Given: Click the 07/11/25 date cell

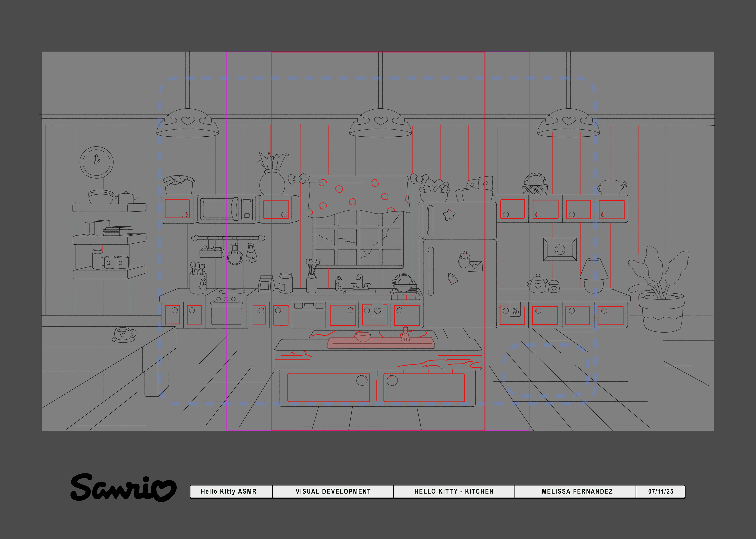Looking at the screenshot, I should pyautogui.click(x=660, y=492).
